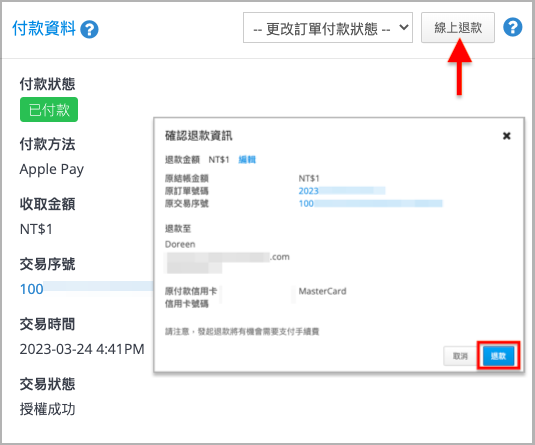Click the 編輯 link beside refund amount
The image size is (535, 445).
pos(247,159)
